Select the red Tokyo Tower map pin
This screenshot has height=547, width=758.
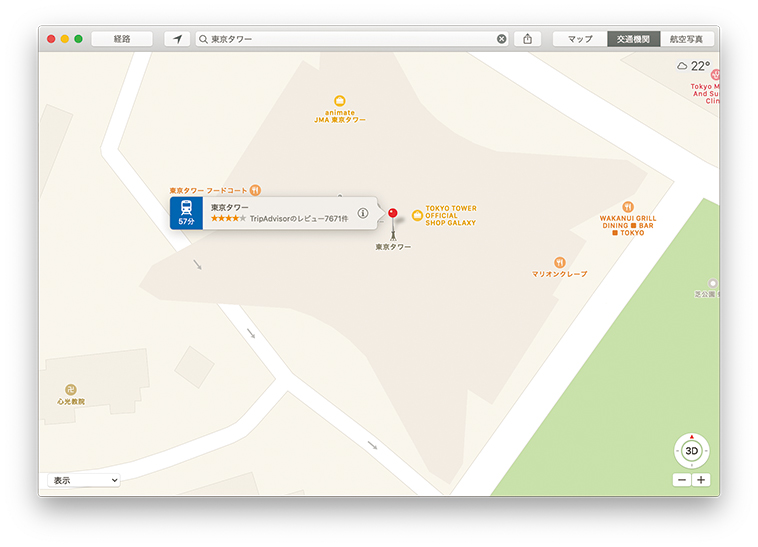point(393,213)
